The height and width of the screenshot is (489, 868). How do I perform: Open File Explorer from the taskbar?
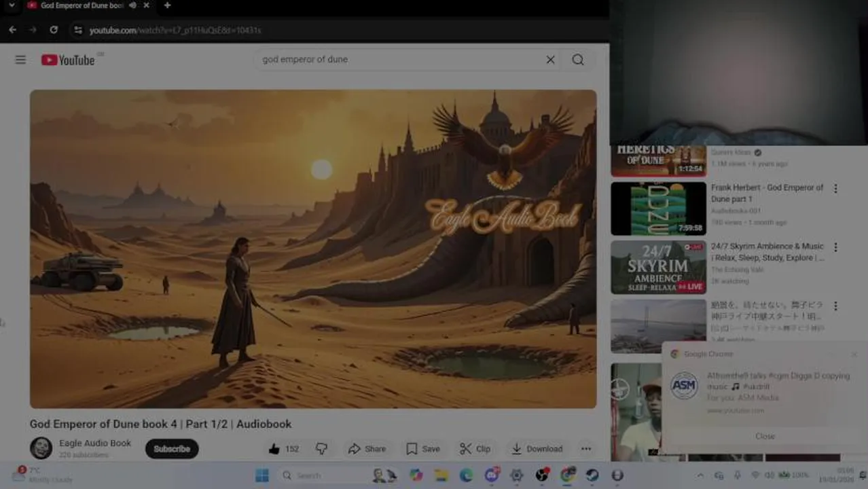pyautogui.click(x=441, y=475)
